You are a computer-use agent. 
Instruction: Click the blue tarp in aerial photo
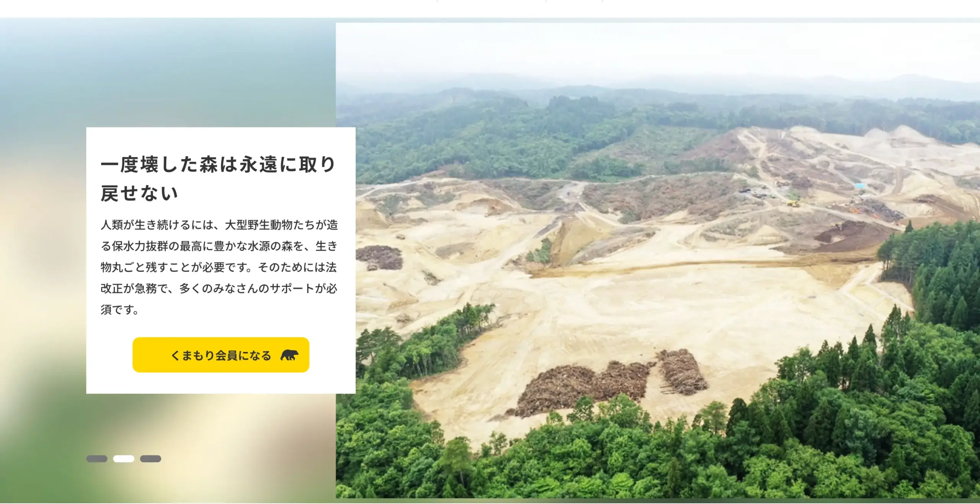tap(860, 186)
